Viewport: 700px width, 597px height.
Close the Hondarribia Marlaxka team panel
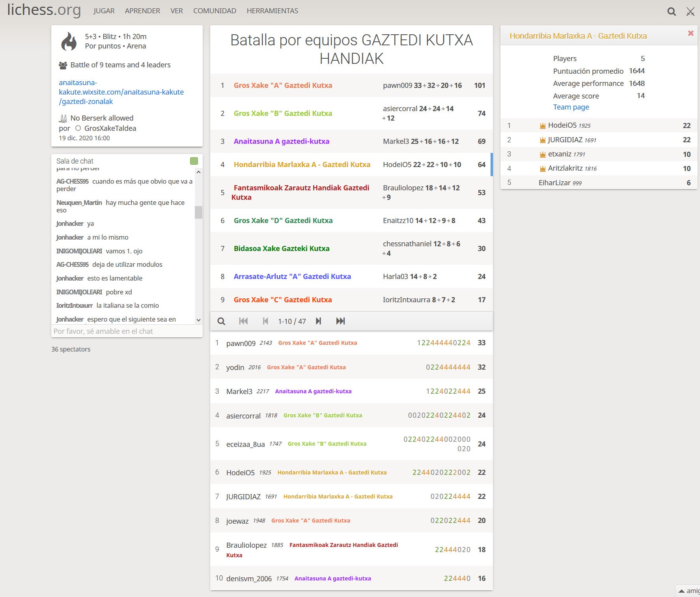point(691,33)
